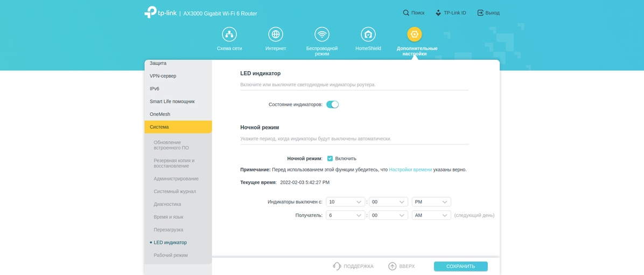Open TP-Link ID account
644x275 pixels.
tap(451, 13)
